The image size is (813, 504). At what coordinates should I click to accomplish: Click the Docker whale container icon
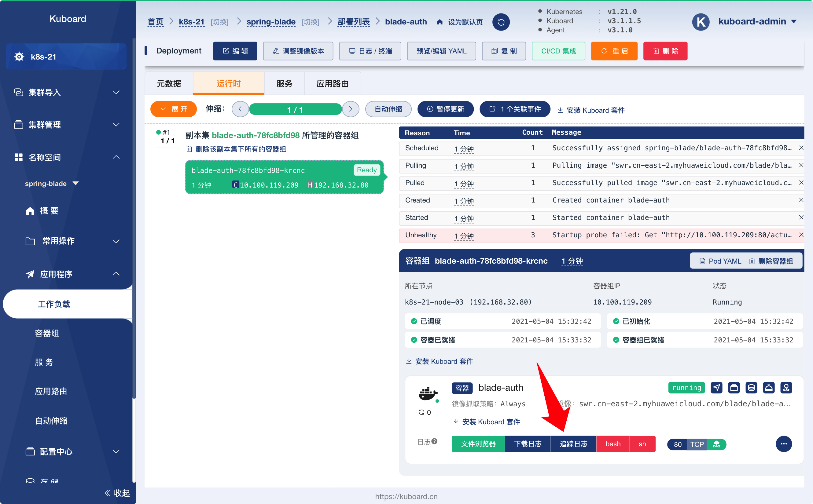428,394
